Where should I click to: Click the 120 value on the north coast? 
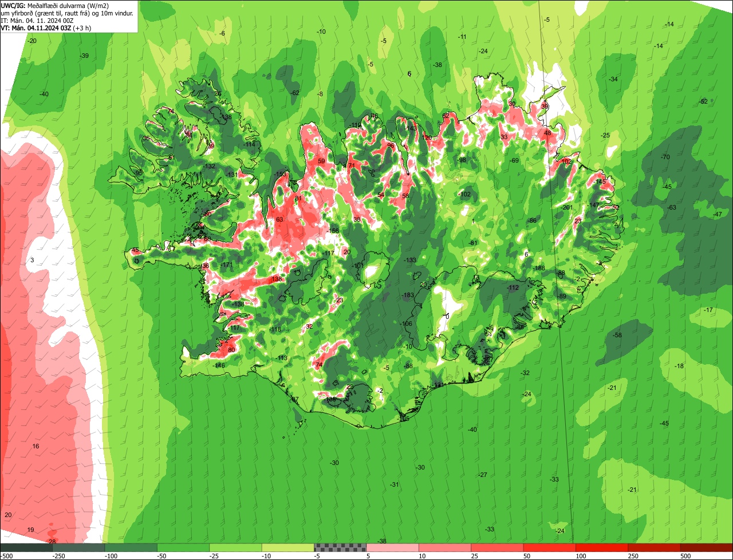tap(427, 137)
